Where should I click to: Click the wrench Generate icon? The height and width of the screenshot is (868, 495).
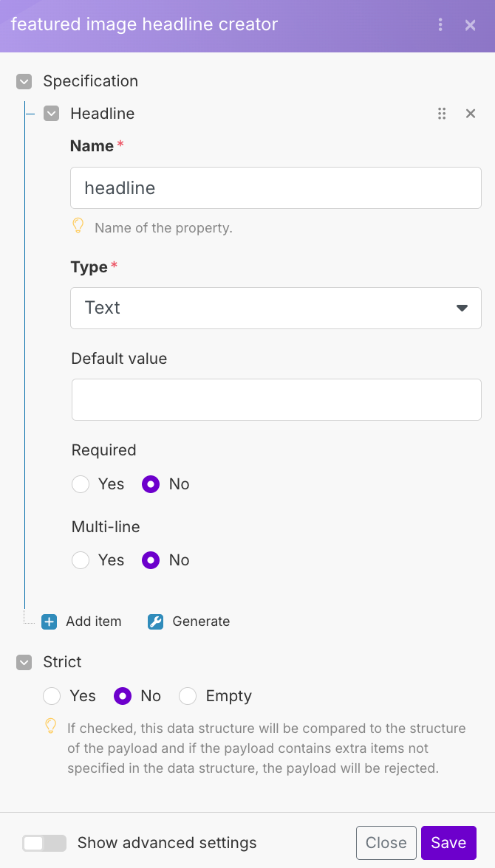[155, 621]
